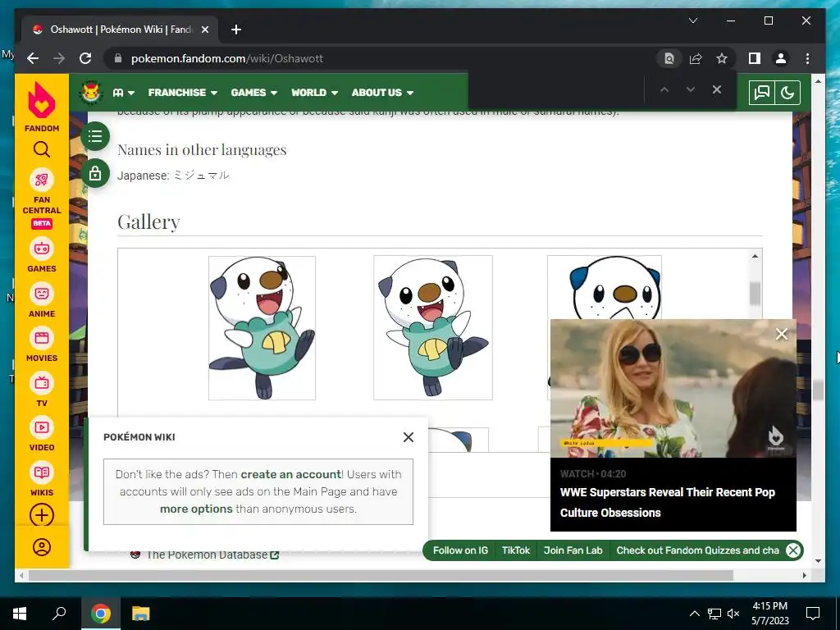This screenshot has width=840, height=630.
Task: Open second Oshawott gallery image
Action: pyautogui.click(x=433, y=328)
